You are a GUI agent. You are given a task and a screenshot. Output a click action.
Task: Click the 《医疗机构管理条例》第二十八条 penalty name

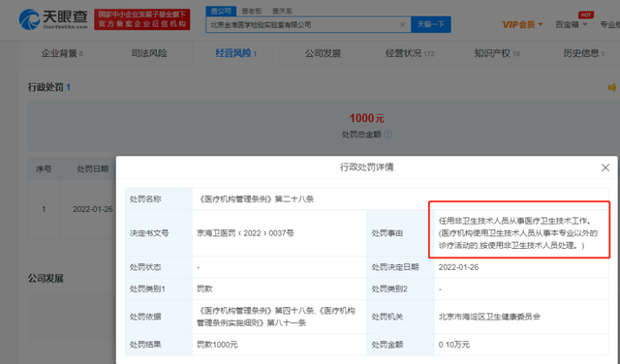255,199
